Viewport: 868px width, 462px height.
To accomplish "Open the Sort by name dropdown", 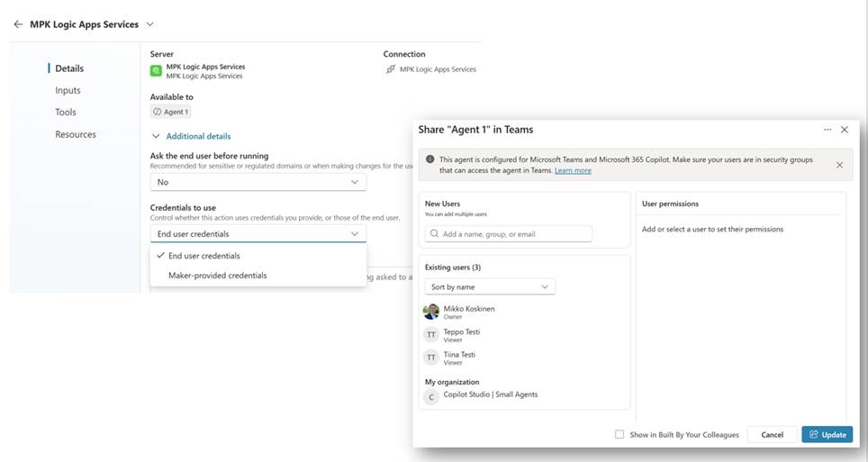I will 490,286.
